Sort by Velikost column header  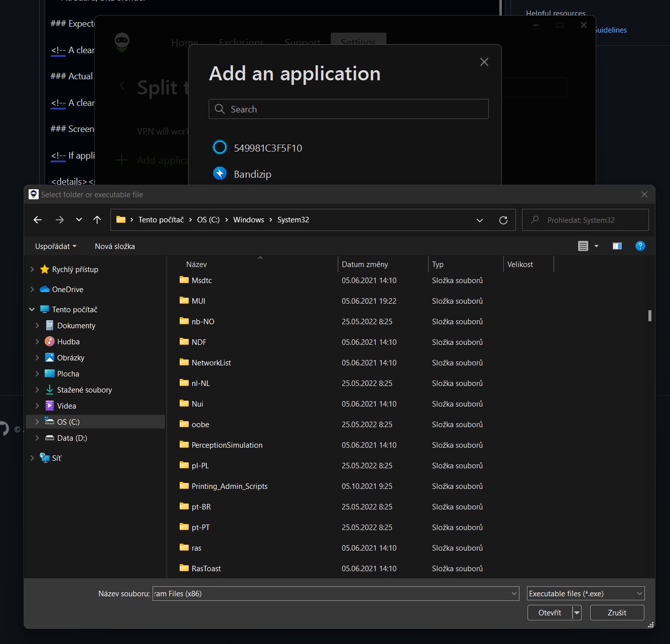(x=520, y=264)
